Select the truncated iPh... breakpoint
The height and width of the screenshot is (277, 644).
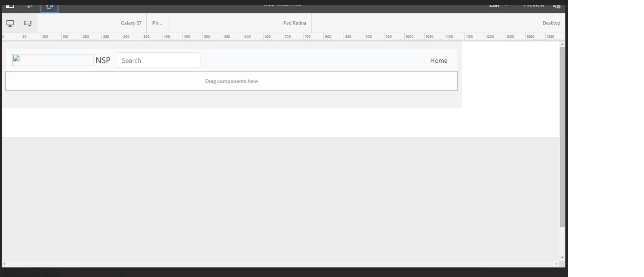(157, 23)
